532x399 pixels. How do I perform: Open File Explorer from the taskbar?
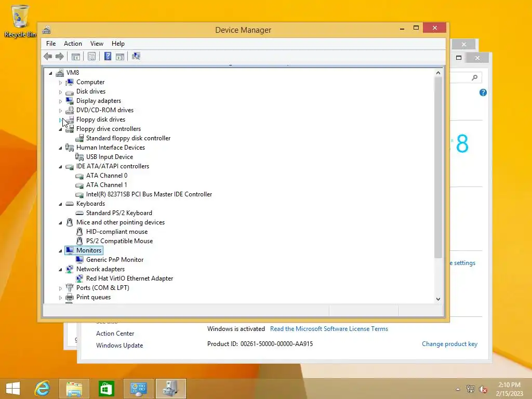pyautogui.click(x=74, y=389)
